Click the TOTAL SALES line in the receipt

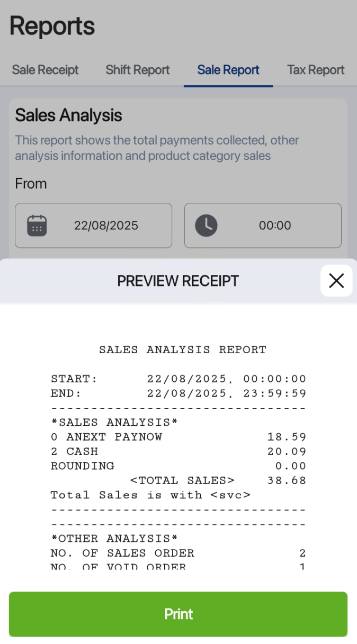tap(182, 481)
